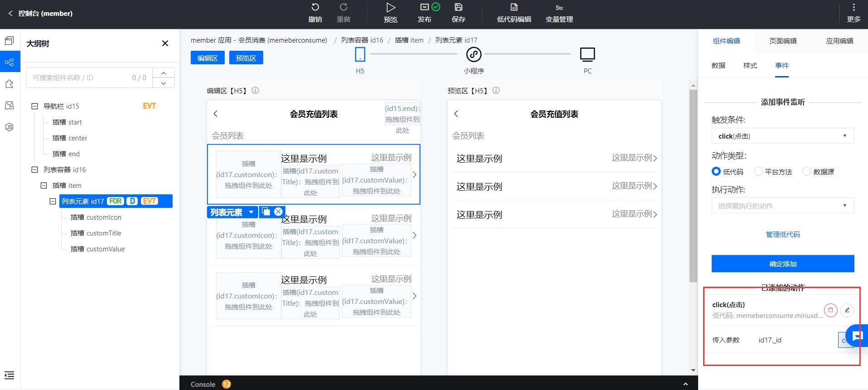Open the 事件 tab

[782, 66]
